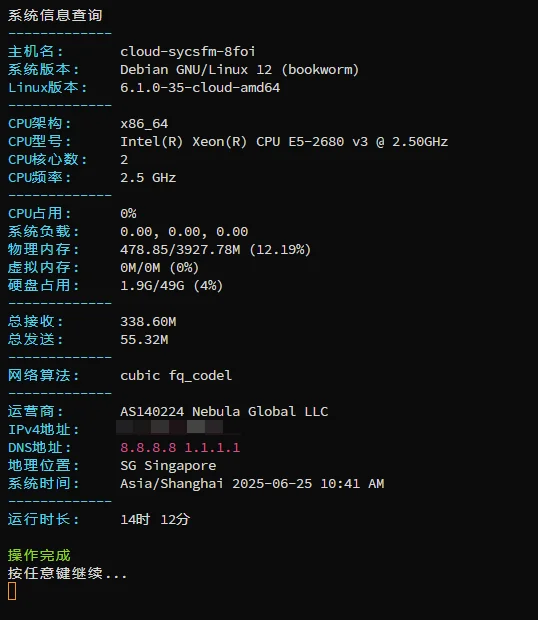Click the terminal cursor block at prompt
This screenshot has height=620, width=538.
point(12,591)
